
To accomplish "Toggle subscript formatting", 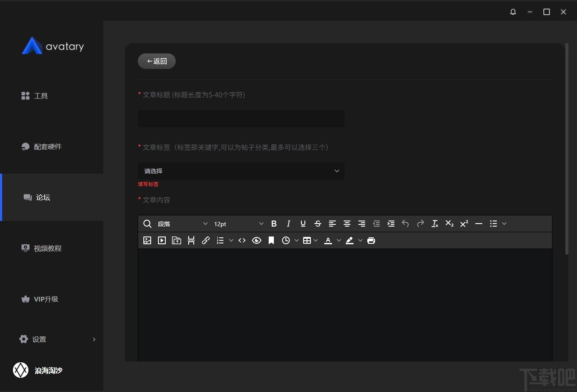I will (x=449, y=224).
